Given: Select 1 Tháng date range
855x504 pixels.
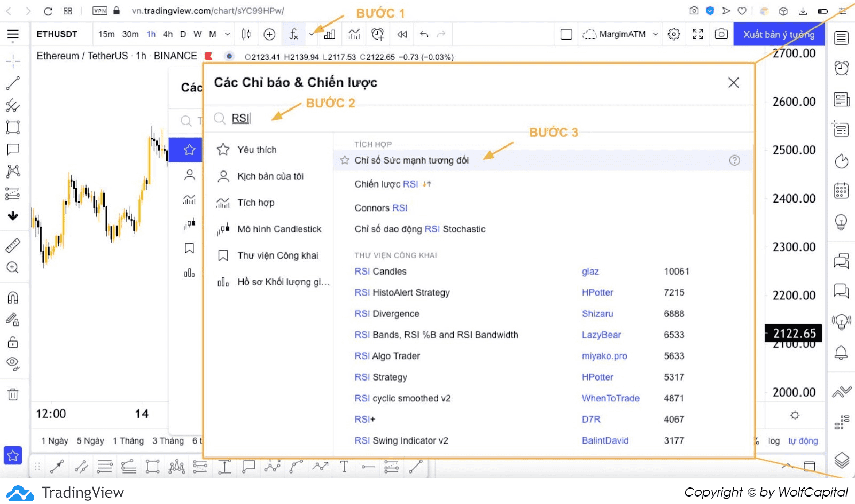Looking at the screenshot, I should 128,441.
